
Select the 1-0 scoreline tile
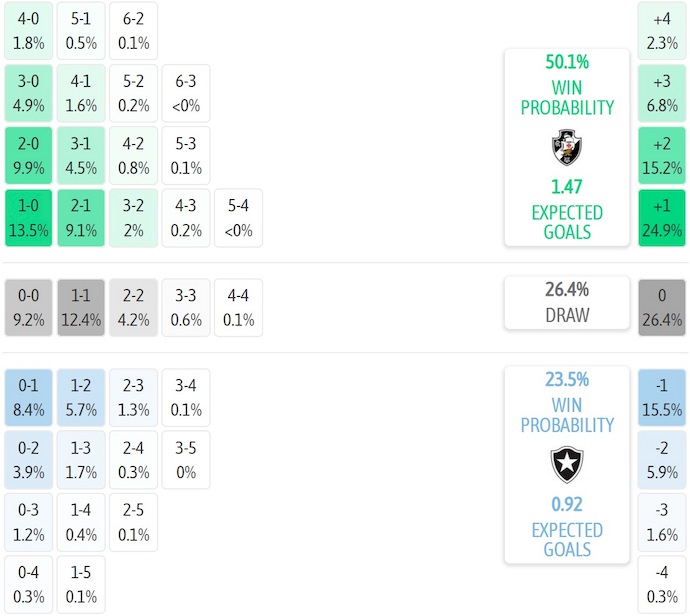point(28,218)
